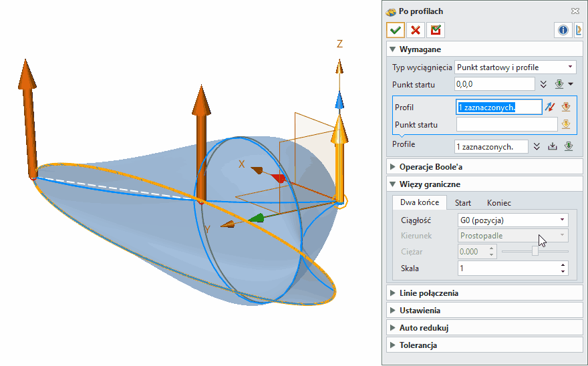
Task: Switch to the Koniec tab
Action: click(499, 203)
